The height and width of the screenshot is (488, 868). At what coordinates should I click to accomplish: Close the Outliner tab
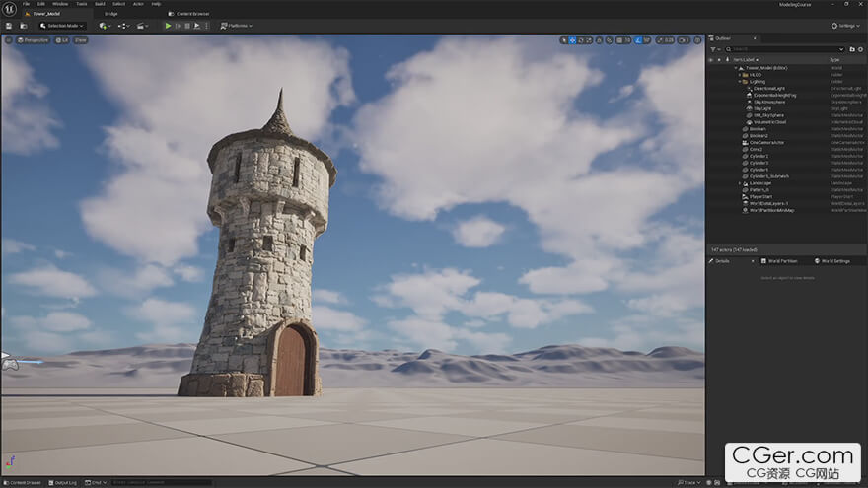click(755, 38)
